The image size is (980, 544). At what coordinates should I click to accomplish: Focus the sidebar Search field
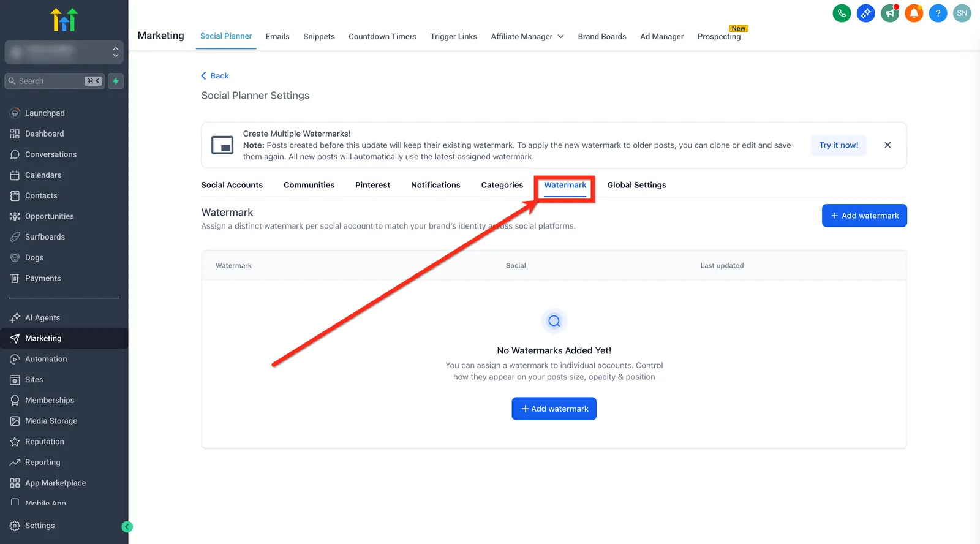pos(55,81)
